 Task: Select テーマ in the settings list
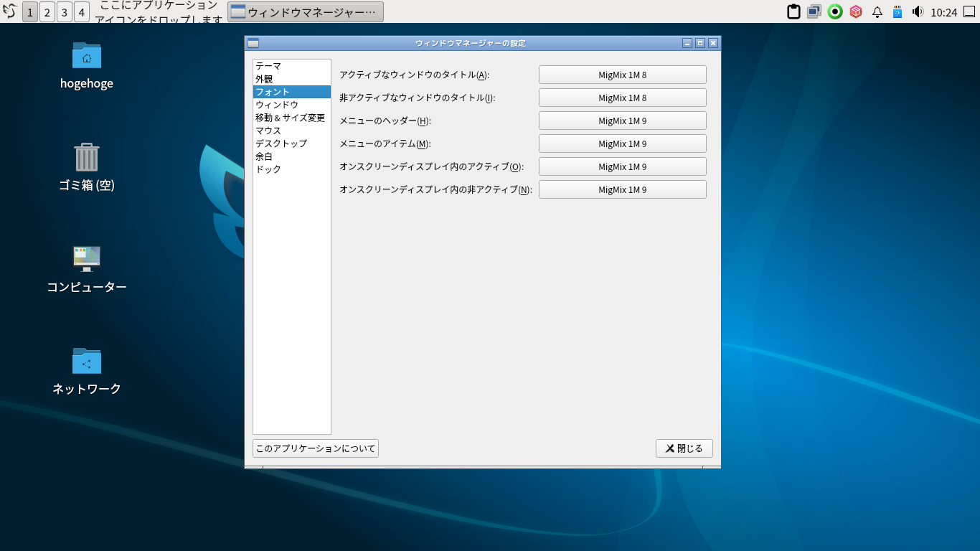[292, 66]
